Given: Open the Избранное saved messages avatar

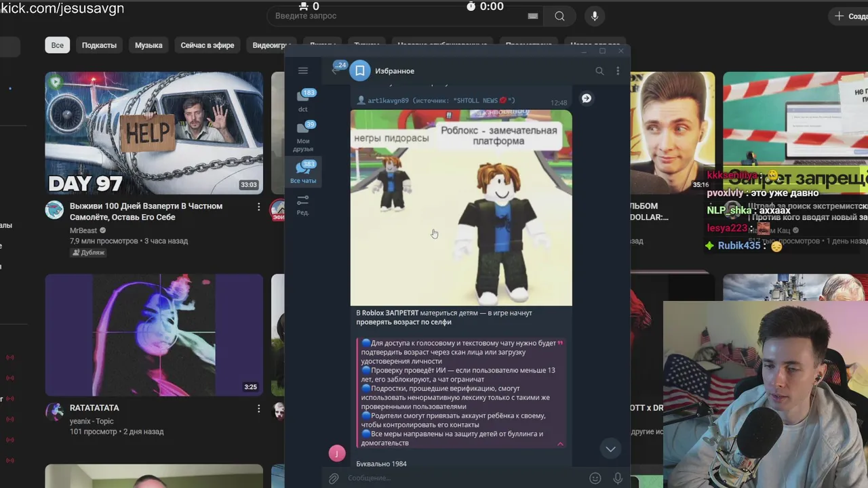Looking at the screenshot, I should coord(360,70).
